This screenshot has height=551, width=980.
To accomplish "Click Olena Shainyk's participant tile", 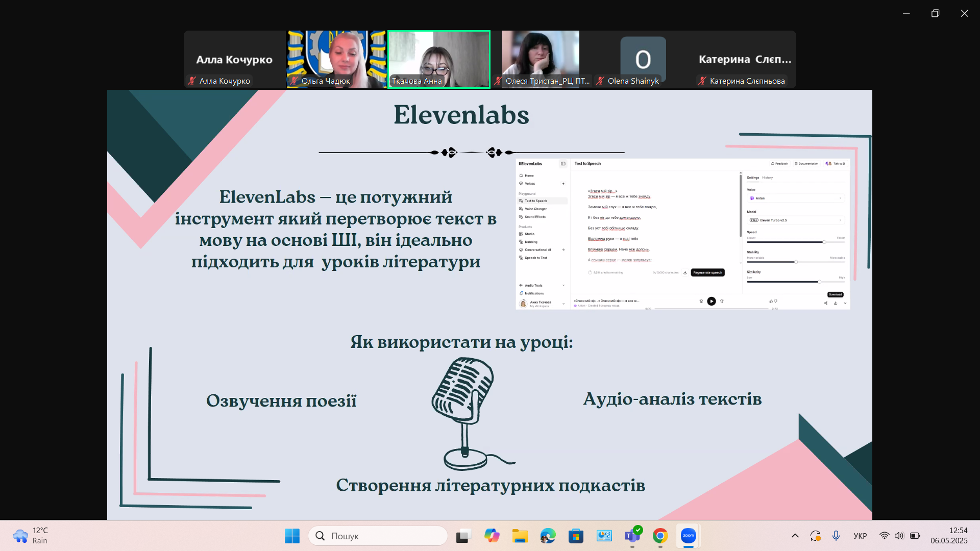I will click(x=643, y=59).
